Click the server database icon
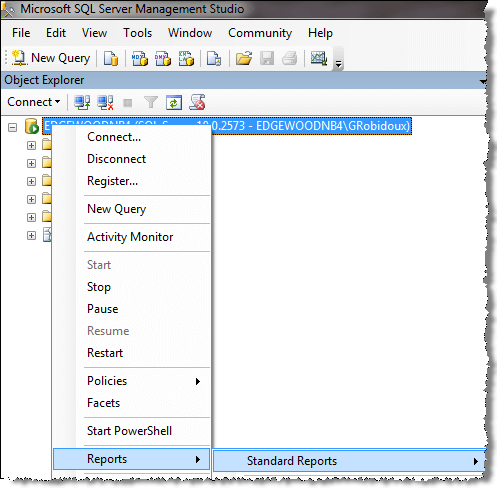This screenshot has width=497, height=488. pyautogui.click(x=32, y=126)
